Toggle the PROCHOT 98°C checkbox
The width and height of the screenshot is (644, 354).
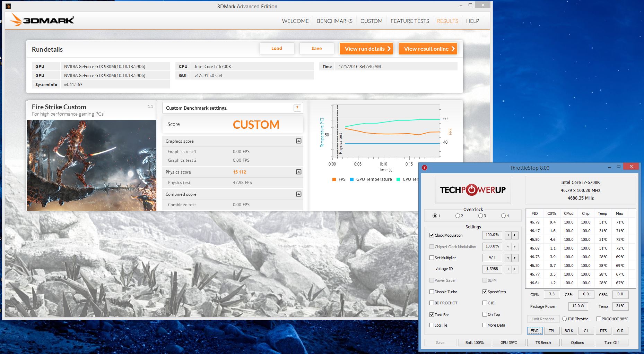(x=599, y=319)
